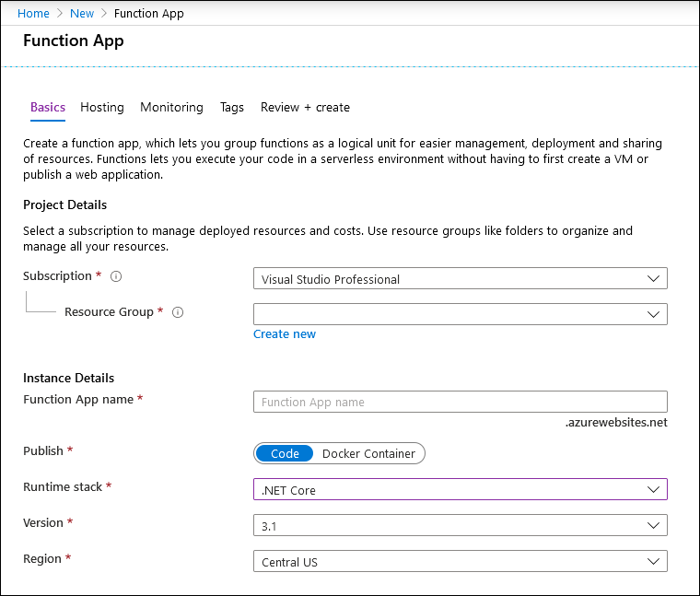Click the Create new link
The width and height of the screenshot is (700, 596).
tap(285, 334)
